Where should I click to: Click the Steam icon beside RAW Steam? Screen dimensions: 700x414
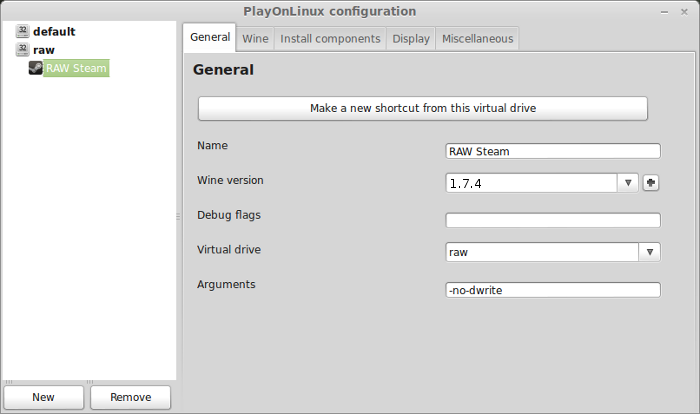36,68
